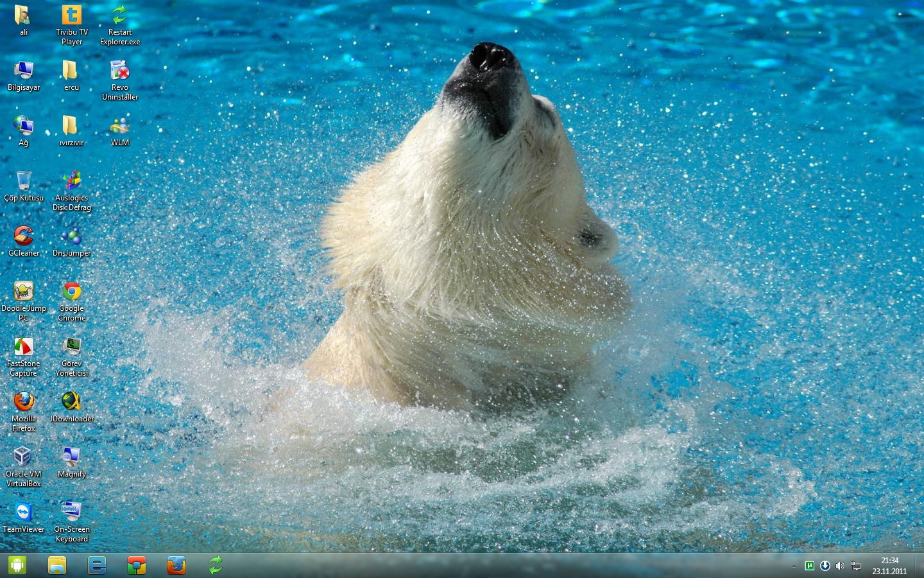
Task: Click Show Desktop strip at taskbar end
Action: click(x=919, y=566)
